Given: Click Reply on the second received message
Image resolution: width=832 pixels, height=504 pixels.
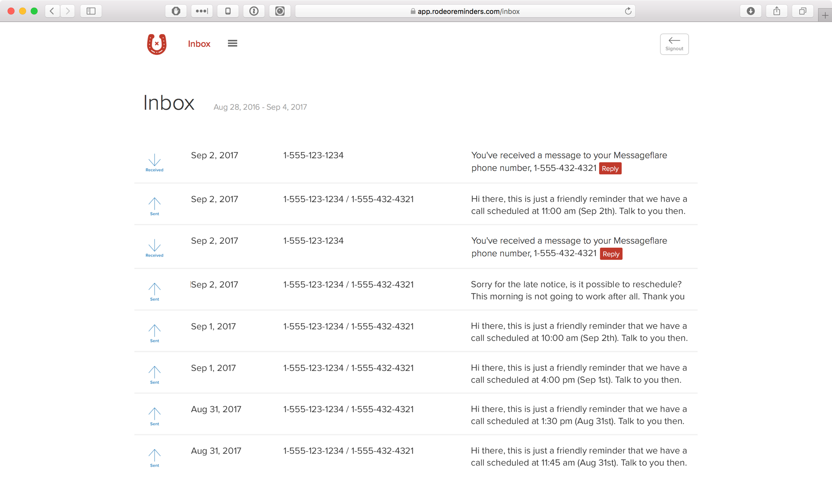Looking at the screenshot, I should (x=611, y=254).
